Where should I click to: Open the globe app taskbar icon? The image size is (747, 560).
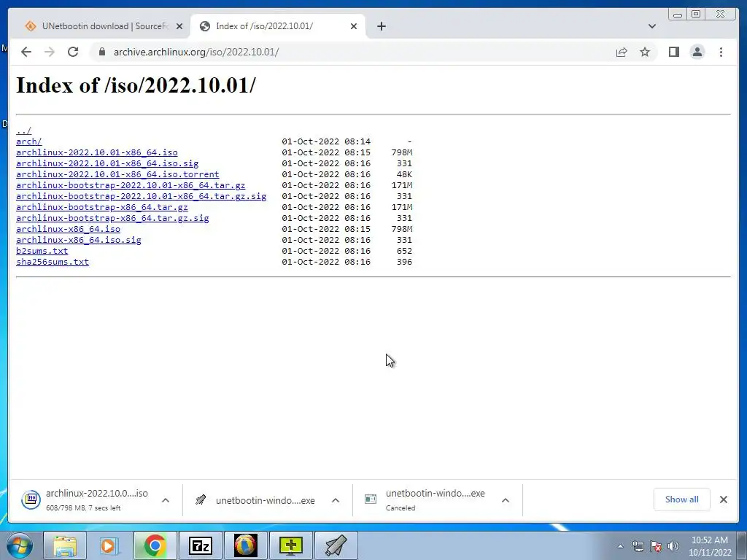pos(245,545)
